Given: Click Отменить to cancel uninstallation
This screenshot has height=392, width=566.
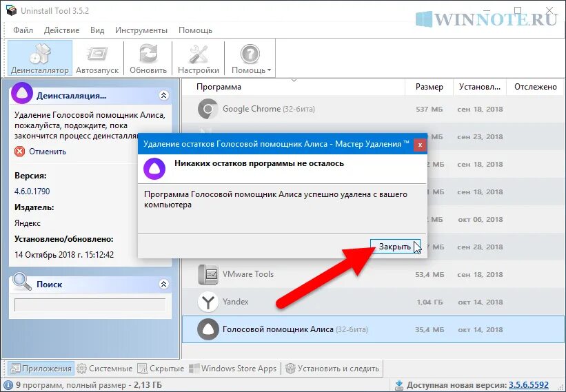Looking at the screenshot, I should [48, 152].
